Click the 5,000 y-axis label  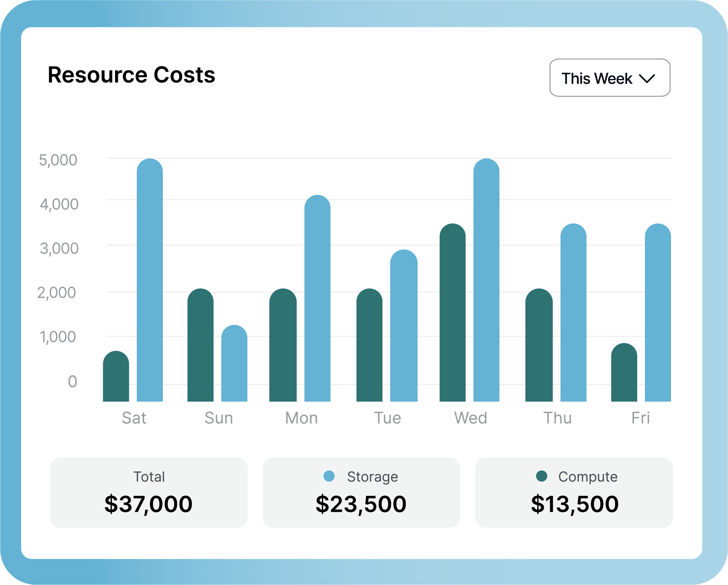(x=58, y=160)
